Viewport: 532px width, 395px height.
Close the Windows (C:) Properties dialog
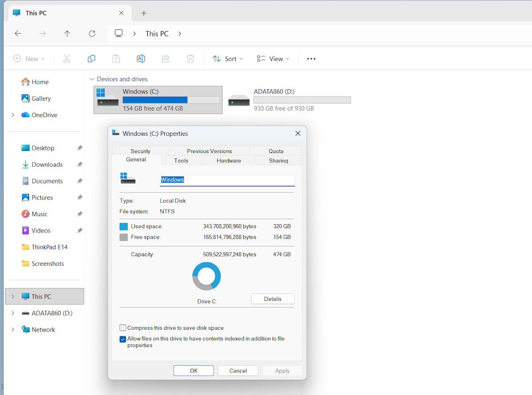pyautogui.click(x=298, y=133)
